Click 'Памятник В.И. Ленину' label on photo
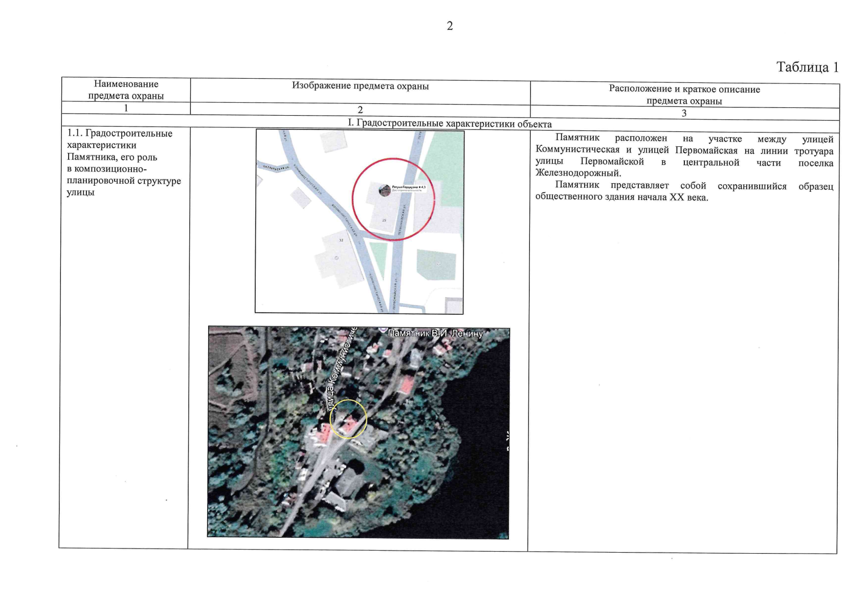Screen dimensions: 868x614 click(435, 334)
